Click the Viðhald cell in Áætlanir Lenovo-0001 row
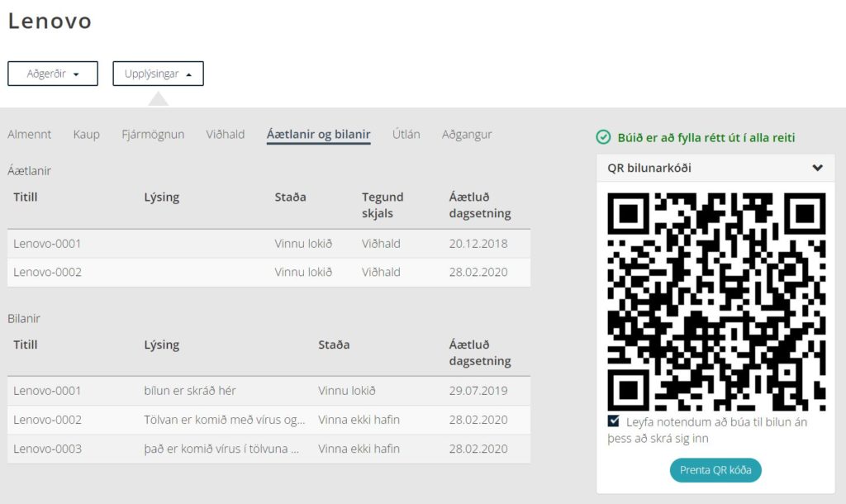Screen dimensions: 846x504 381,244
